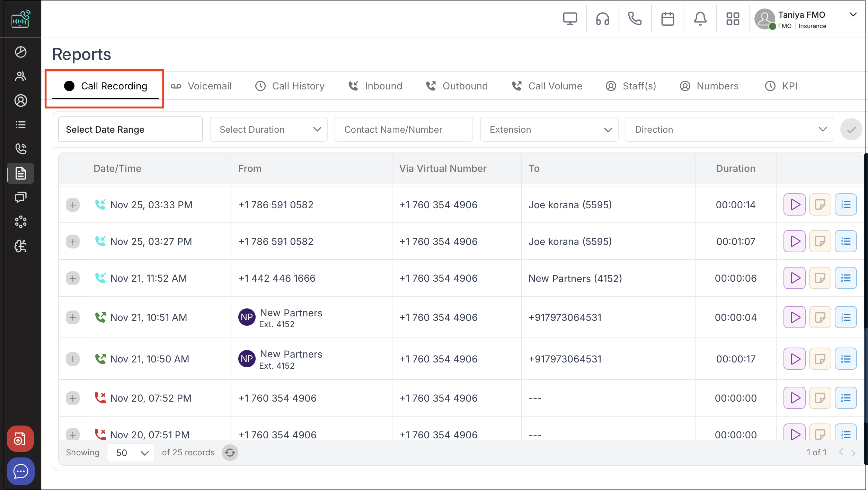The image size is (868, 490).
Task: Click the apply filter checkmark button
Action: pos(851,130)
